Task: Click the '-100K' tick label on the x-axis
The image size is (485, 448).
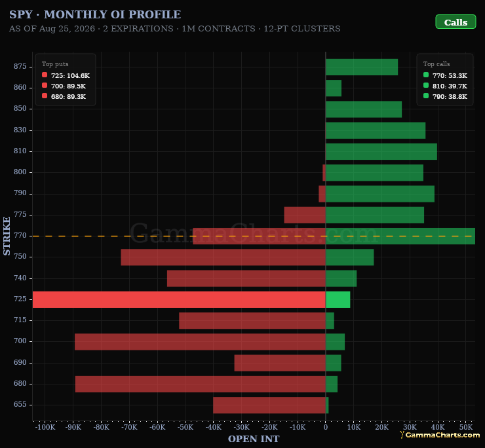Action: [x=45, y=427]
